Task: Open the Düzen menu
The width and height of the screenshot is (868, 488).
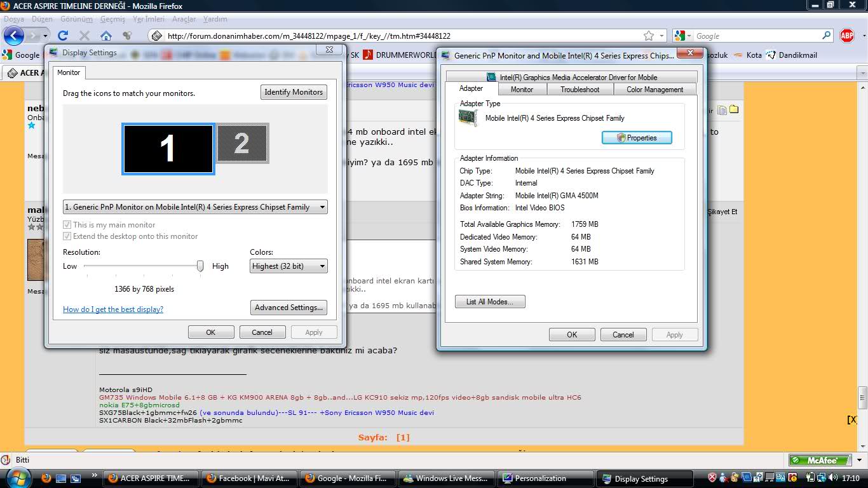Action: [x=42, y=19]
